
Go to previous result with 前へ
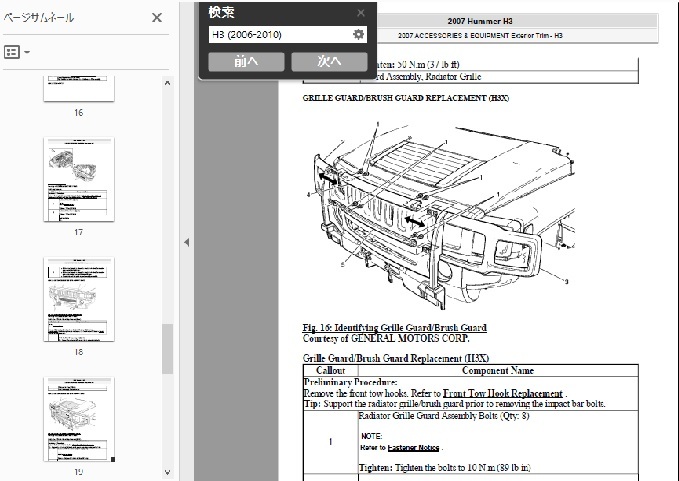(246, 62)
